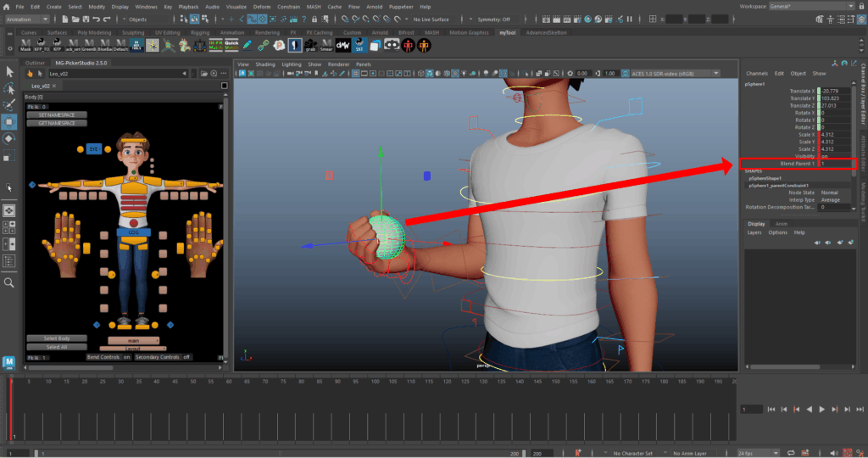Select the Move tool in the toolbox
The image size is (868, 458).
tap(9, 121)
